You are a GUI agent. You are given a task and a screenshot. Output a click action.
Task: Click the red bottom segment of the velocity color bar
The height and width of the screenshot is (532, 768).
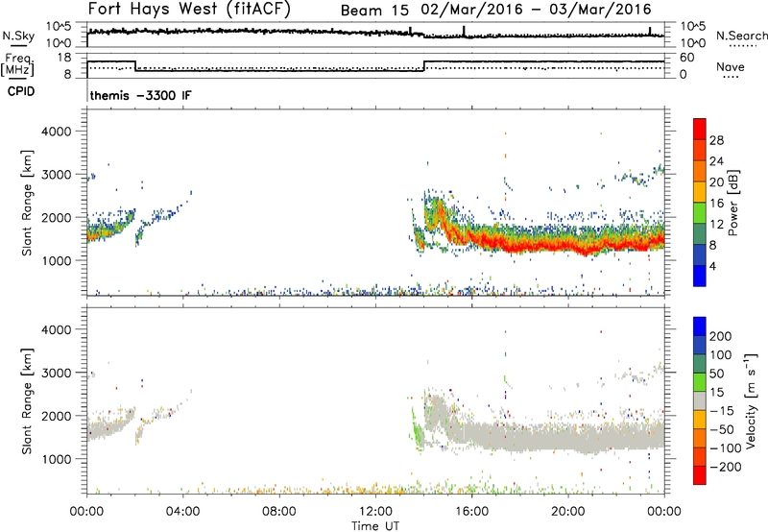click(700, 475)
